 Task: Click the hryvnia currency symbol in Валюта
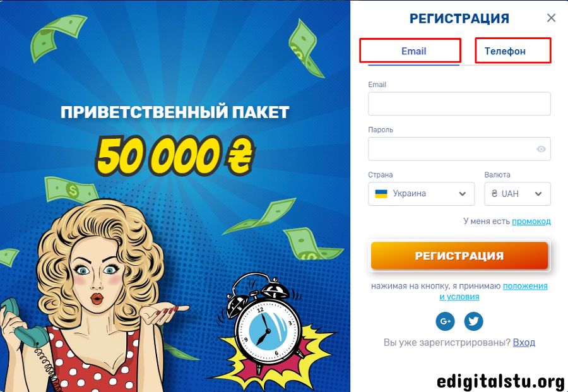pos(494,194)
